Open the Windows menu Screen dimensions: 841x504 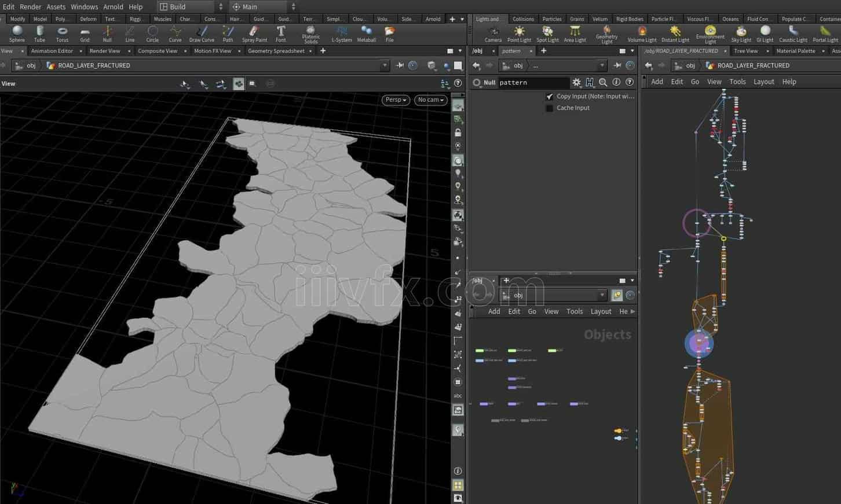tap(85, 7)
